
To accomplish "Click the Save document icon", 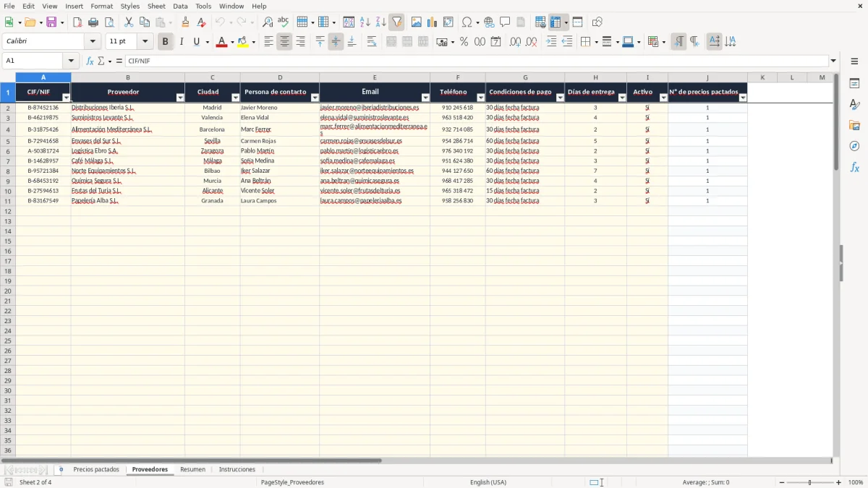I will tap(51, 22).
